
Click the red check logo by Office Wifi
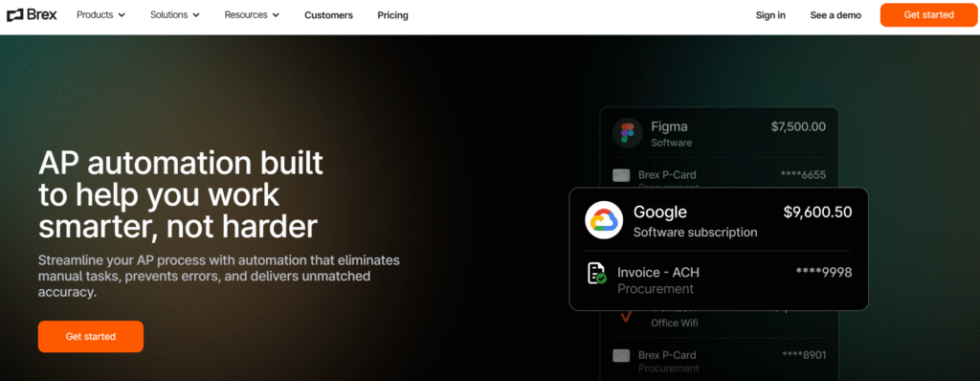627,317
